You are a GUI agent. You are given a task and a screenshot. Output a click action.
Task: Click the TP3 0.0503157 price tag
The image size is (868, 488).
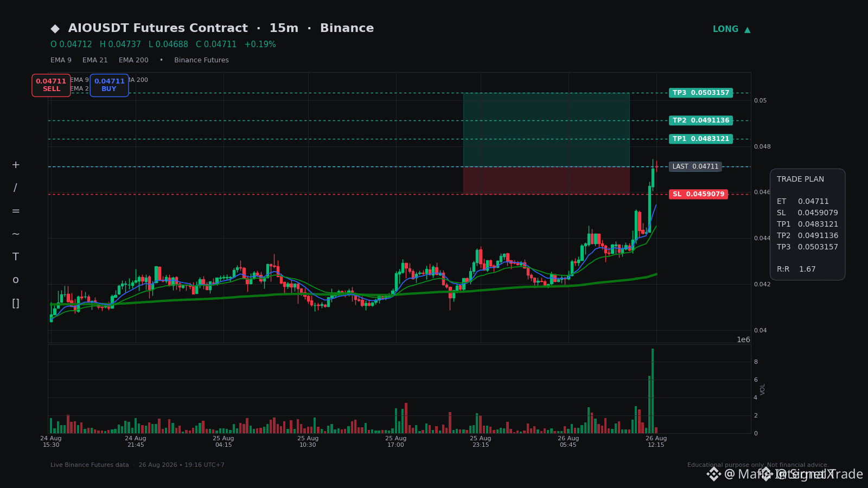click(x=701, y=93)
